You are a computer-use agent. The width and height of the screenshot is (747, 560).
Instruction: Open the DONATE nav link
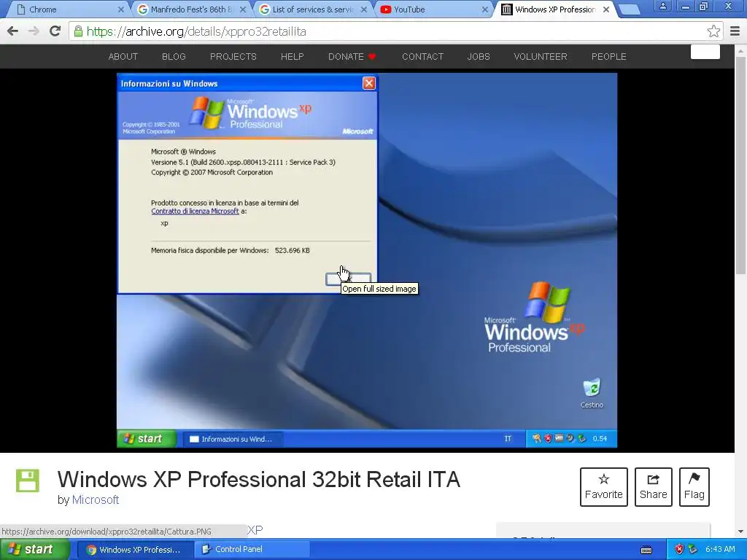(352, 57)
